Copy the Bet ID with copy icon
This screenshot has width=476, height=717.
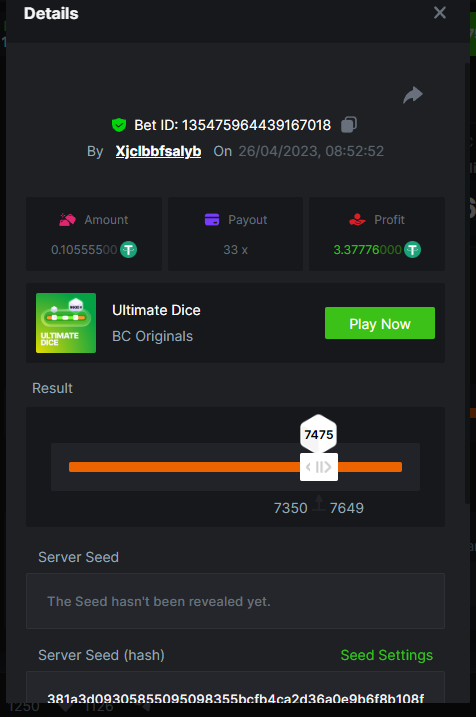pos(349,124)
